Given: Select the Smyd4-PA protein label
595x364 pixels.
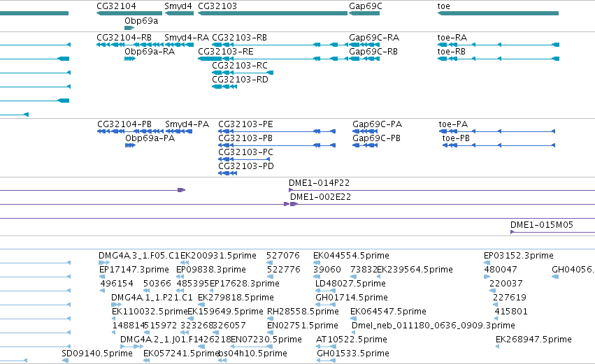Looking at the screenshot, I should pyautogui.click(x=187, y=124).
